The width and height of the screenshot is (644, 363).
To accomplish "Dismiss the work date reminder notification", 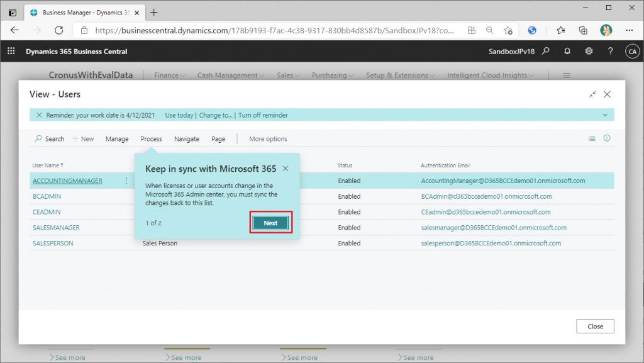I will click(39, 115).
